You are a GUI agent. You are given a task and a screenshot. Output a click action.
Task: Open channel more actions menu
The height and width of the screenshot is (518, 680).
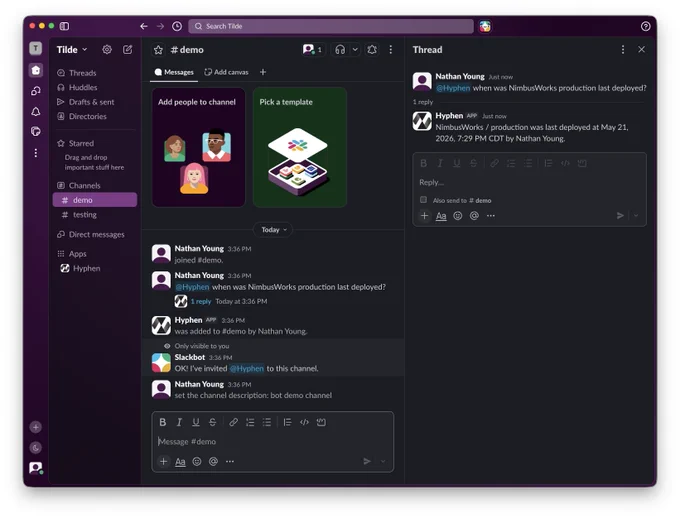click(391, 49)
